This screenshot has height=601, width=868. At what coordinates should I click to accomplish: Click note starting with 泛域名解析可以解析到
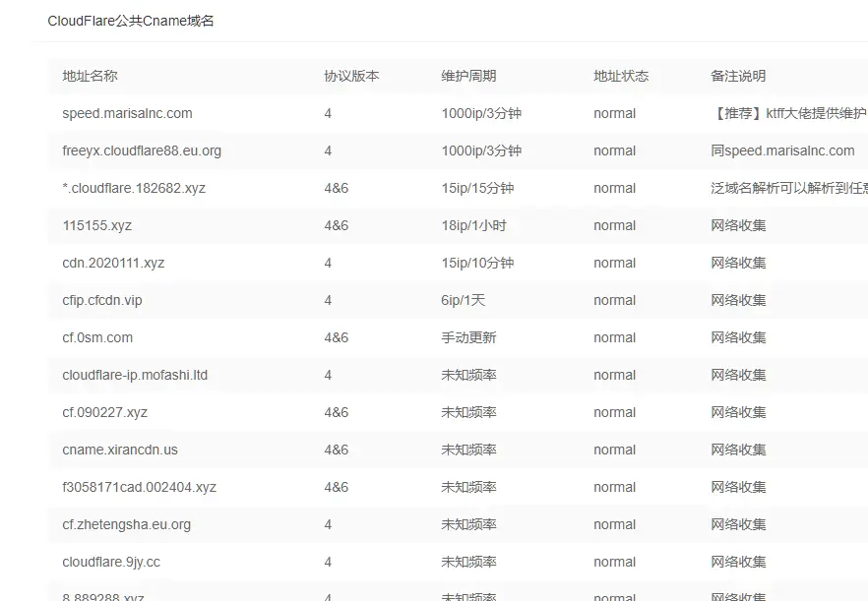click(x=789, y=188)
